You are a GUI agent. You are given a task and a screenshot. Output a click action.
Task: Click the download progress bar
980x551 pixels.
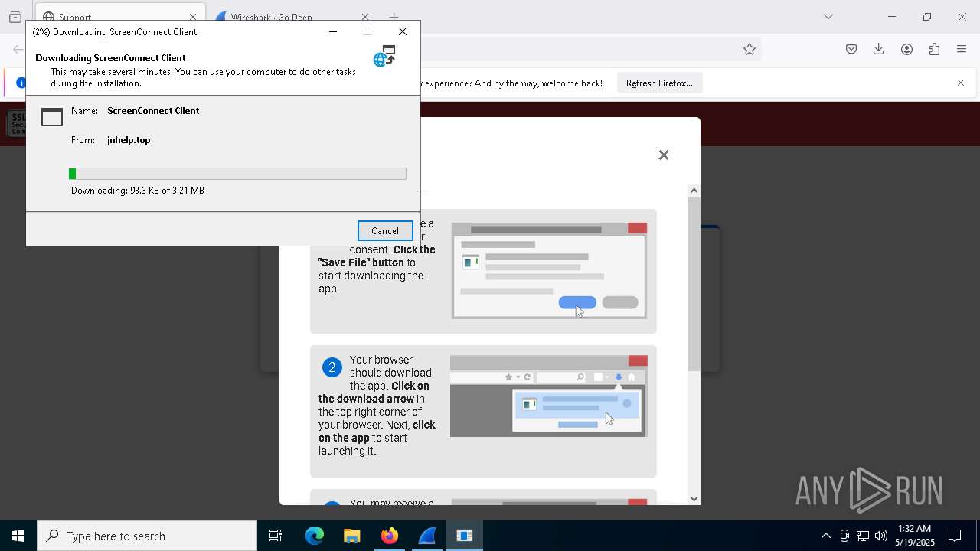[x=237, y=174]
